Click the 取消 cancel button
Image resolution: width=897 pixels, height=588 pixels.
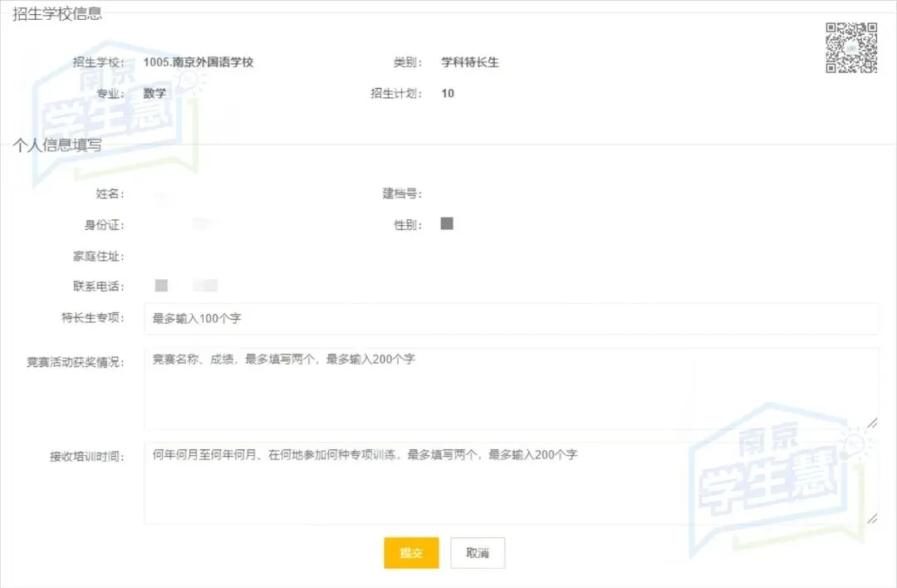[x=478, y=552]
